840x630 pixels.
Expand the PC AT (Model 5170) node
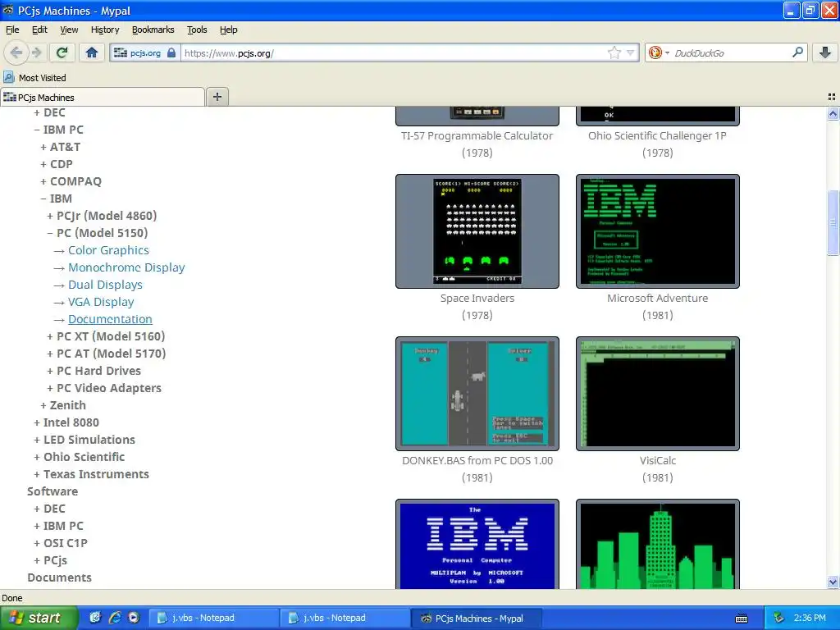[107, 353]
